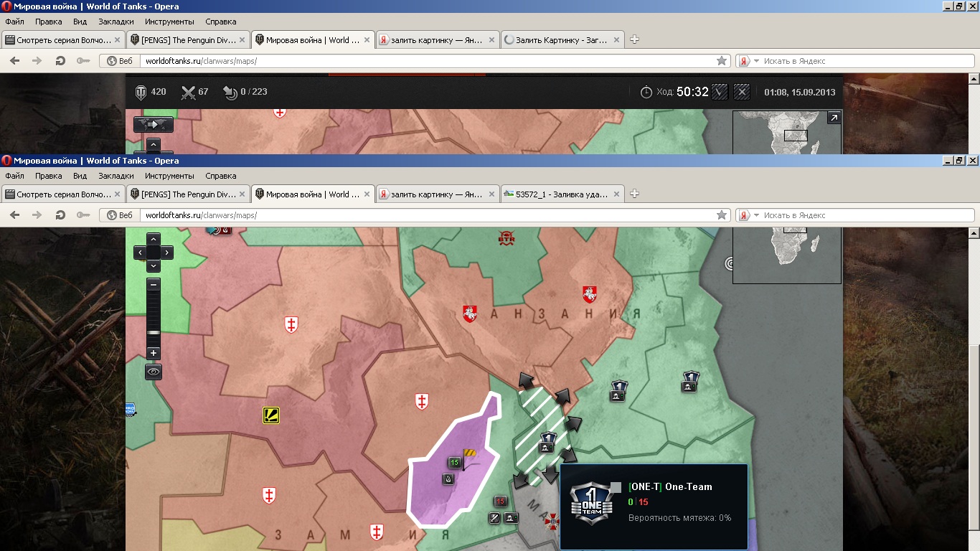Switch to front window's Смотреть сериал tab

point(64,194)
